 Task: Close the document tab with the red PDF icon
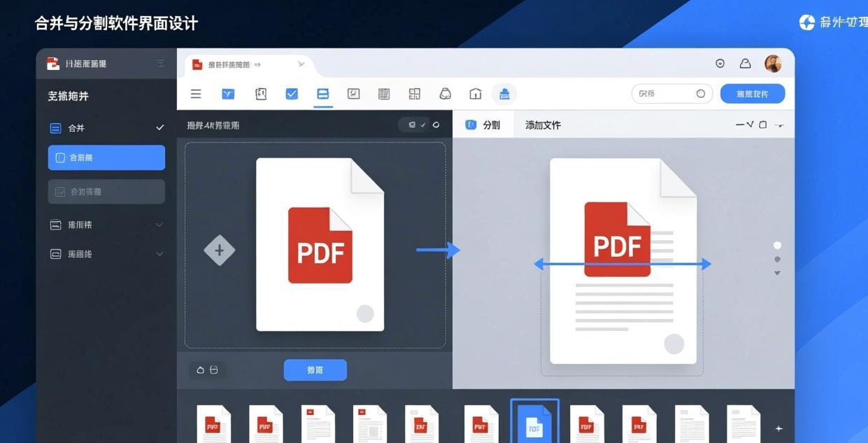(x=301, y=64)
